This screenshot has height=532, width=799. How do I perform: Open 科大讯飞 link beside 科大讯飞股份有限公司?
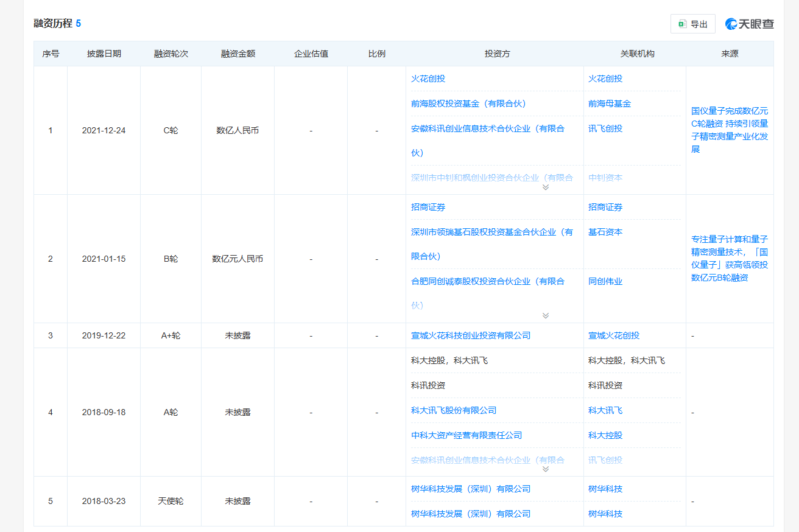(605, 410)
